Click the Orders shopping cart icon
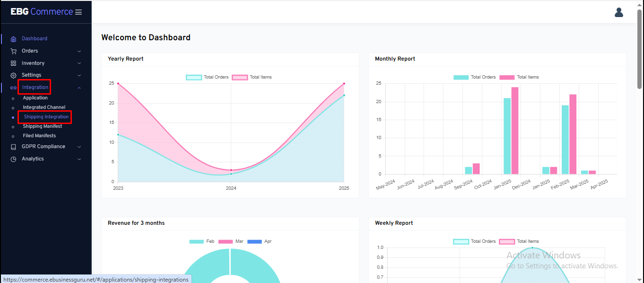This screenshot has width=644, height=283. pyautogui.click(x=13, y=51)
